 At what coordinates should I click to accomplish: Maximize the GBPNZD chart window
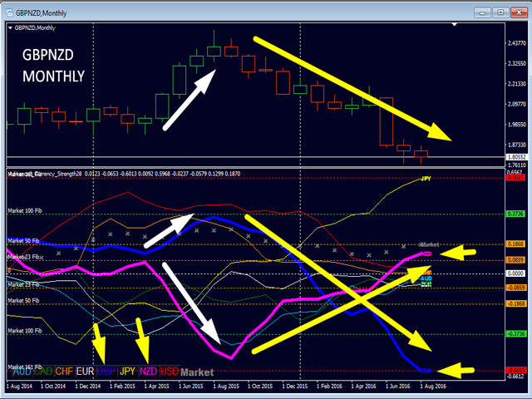click(500, 13)
